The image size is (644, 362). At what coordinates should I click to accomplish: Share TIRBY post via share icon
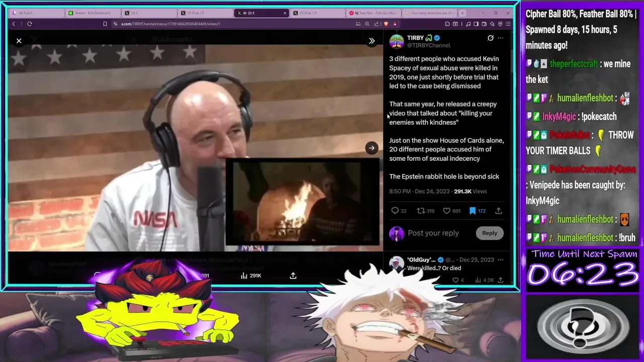pos(499,211)
